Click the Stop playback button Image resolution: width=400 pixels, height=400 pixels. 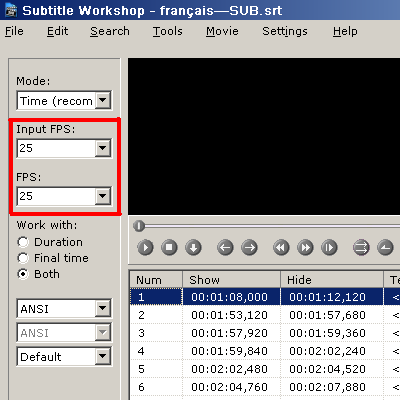coord(169,248)
